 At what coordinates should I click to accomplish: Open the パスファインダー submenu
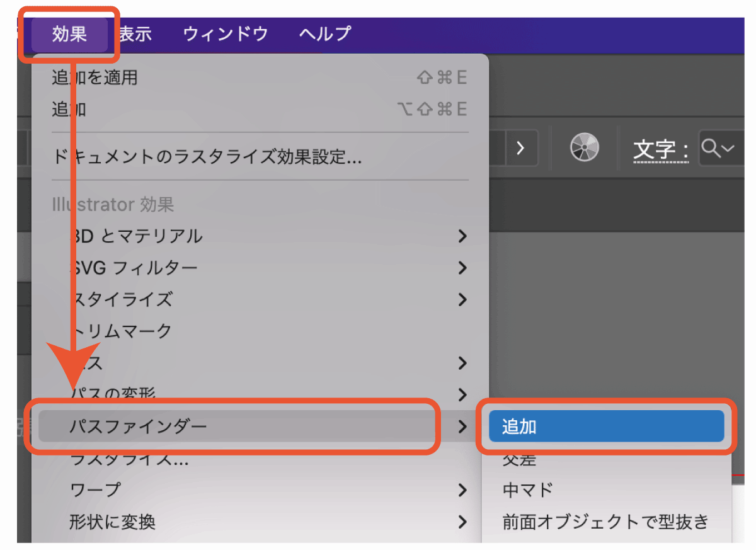pyautogui.click(x=260, y=427)
